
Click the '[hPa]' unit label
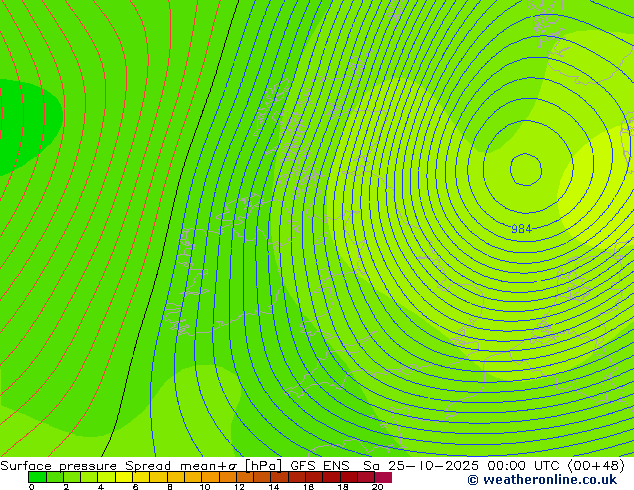[x=264, y=466]
